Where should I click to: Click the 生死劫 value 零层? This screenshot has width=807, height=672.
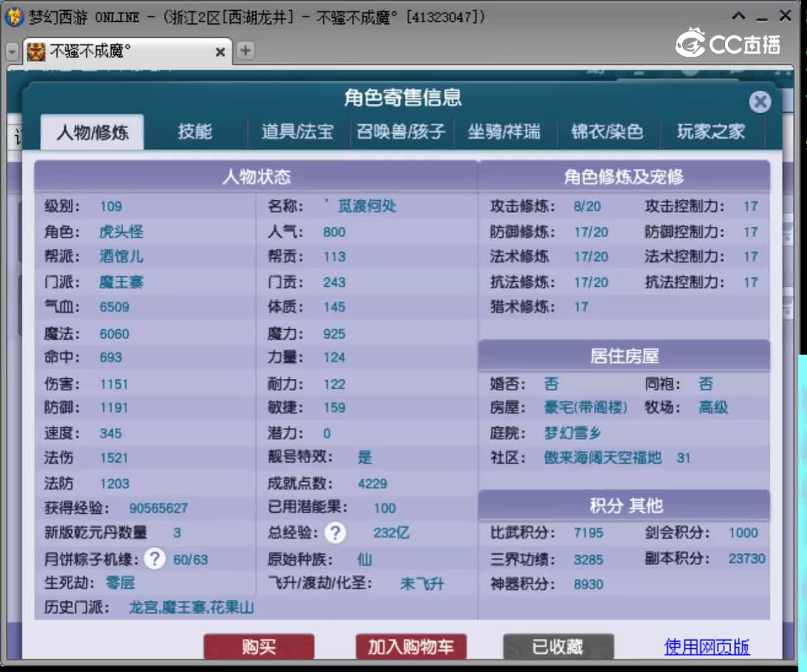pos(120,582)
